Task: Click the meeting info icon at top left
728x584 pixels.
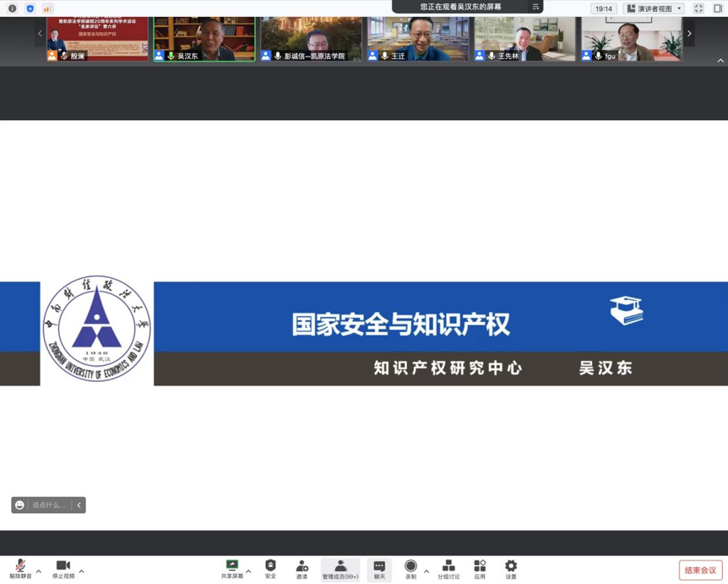Action: point(12,8)
